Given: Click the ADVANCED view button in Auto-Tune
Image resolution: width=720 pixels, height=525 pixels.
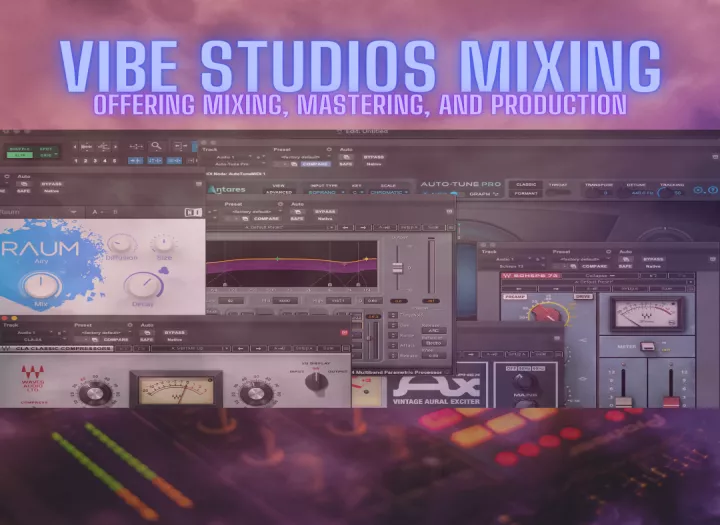Looking at the screenshot, I should (x=279, y=192).
